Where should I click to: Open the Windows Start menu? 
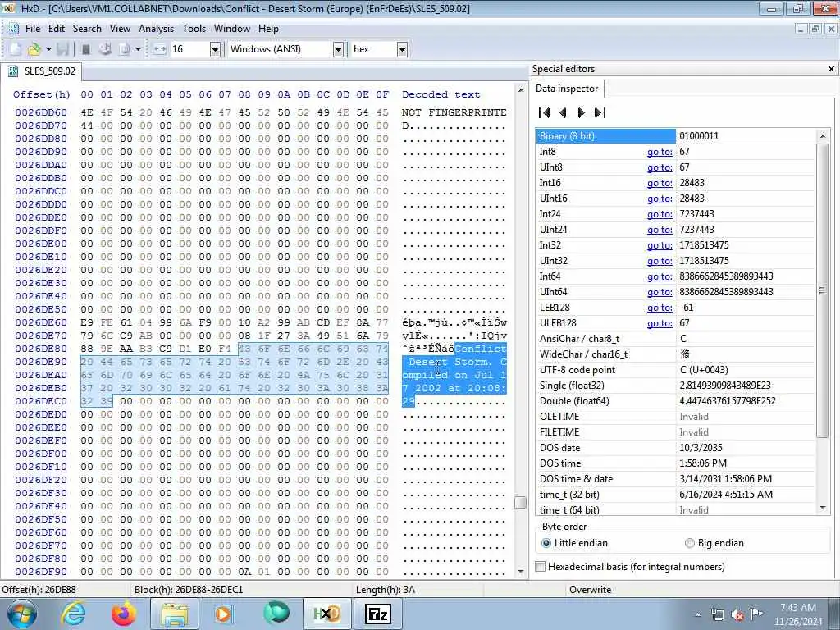click(x=22, y=614)
